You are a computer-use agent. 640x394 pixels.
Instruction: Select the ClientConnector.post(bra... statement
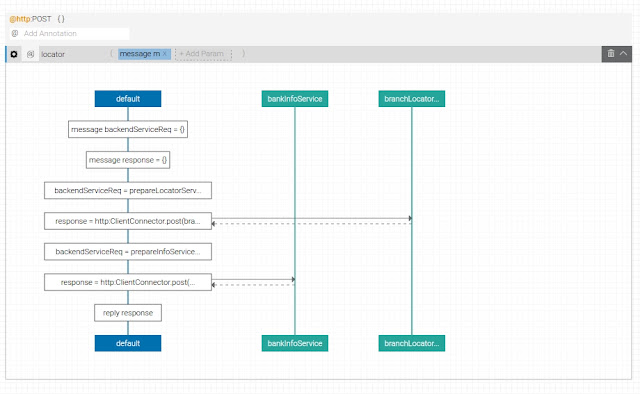[128, 221]
